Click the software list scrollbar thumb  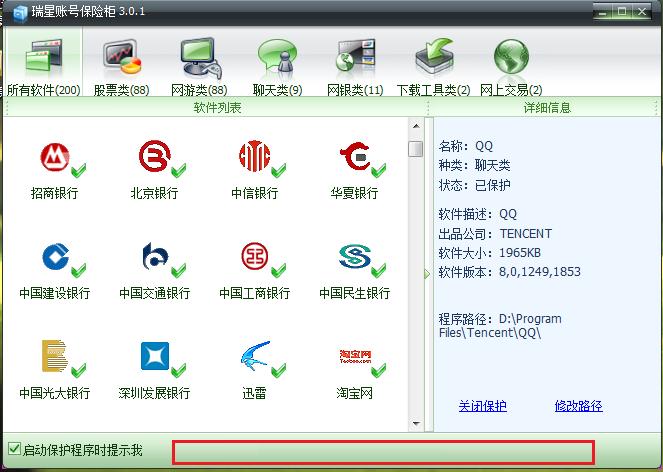(416, 148)
